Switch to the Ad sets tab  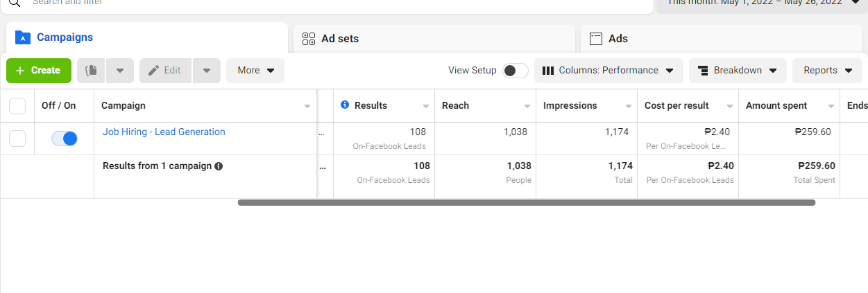pyautogui.click(x=340, y=39)
